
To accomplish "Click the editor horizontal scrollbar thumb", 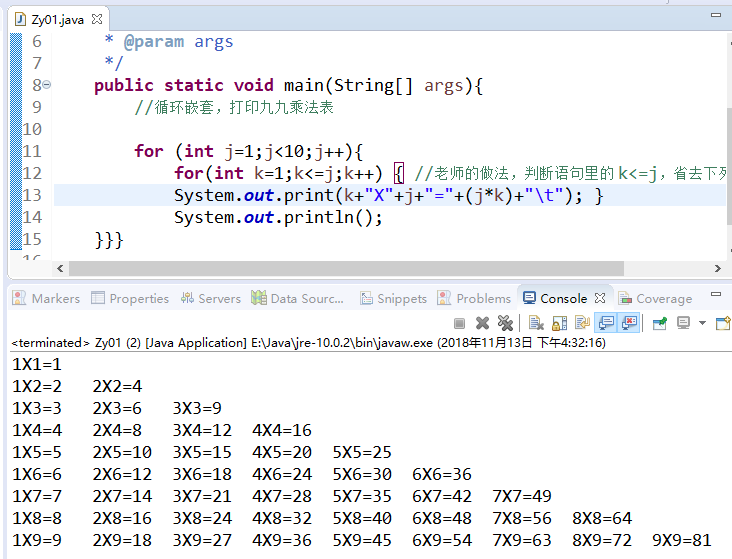I will 346,269.
